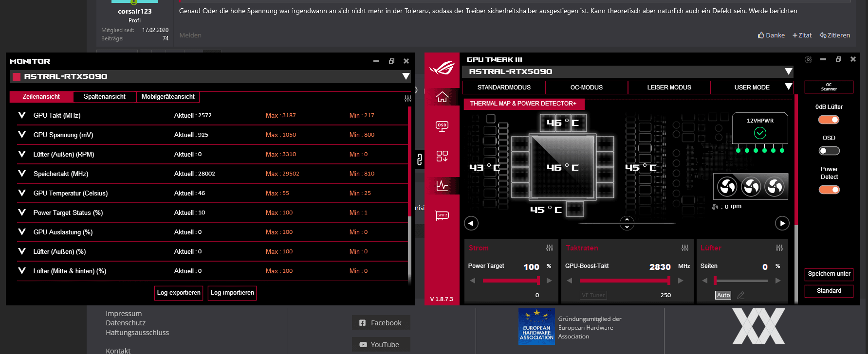Toggle the OSD switch
868x354 pixels.
pos(829,151)
